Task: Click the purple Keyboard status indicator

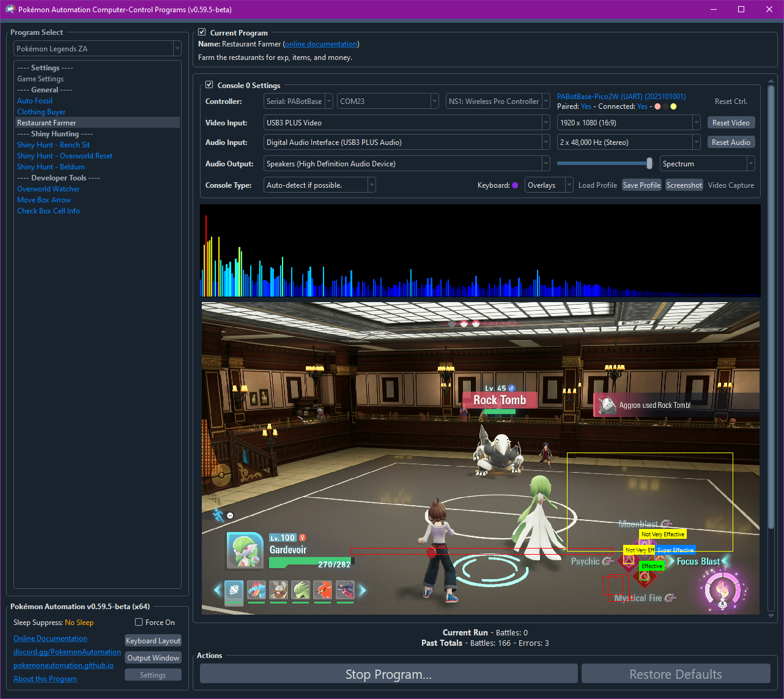Action: pyautogui.click(x=515, y=185)
